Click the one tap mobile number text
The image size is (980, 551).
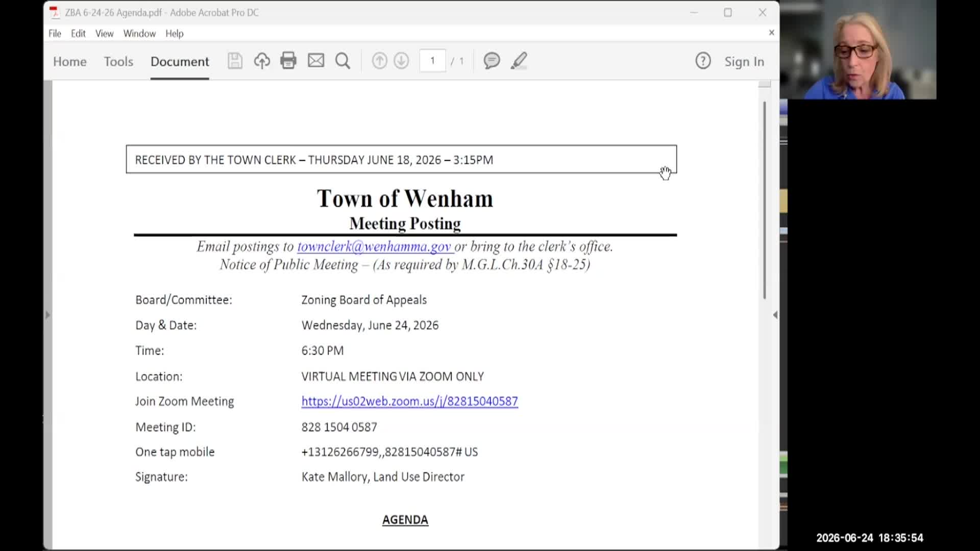pyautogui.click(x=389, y=452)
